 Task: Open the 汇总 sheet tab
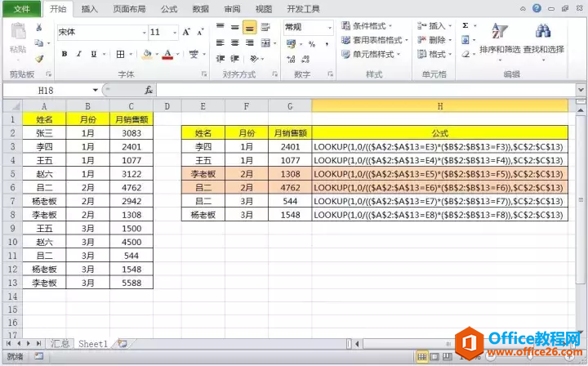click(60, 343)
